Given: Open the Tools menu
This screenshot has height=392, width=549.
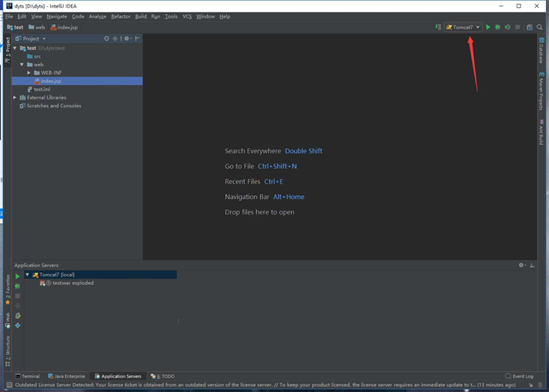Looking at the screenshot, I should (171, 16).
